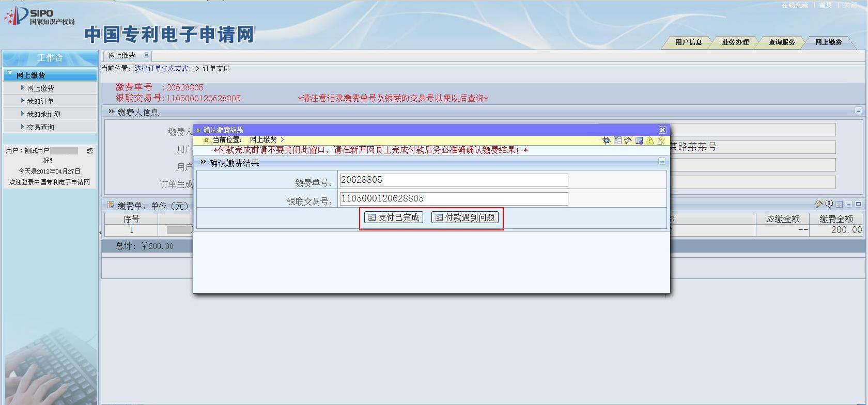Viewport: 868px width, 405px height.
Task: Select 我的订单 in sidebar
Action: point(40,101)
